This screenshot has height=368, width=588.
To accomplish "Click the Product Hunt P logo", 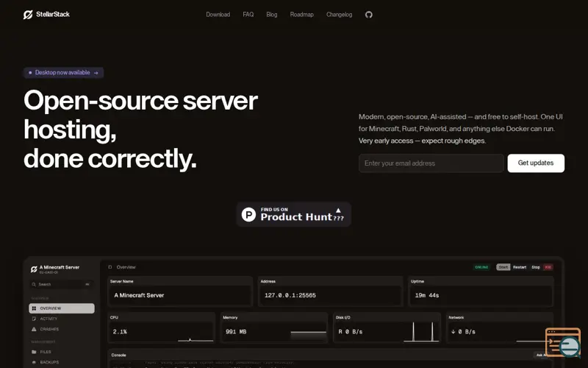I will point(248,214).
